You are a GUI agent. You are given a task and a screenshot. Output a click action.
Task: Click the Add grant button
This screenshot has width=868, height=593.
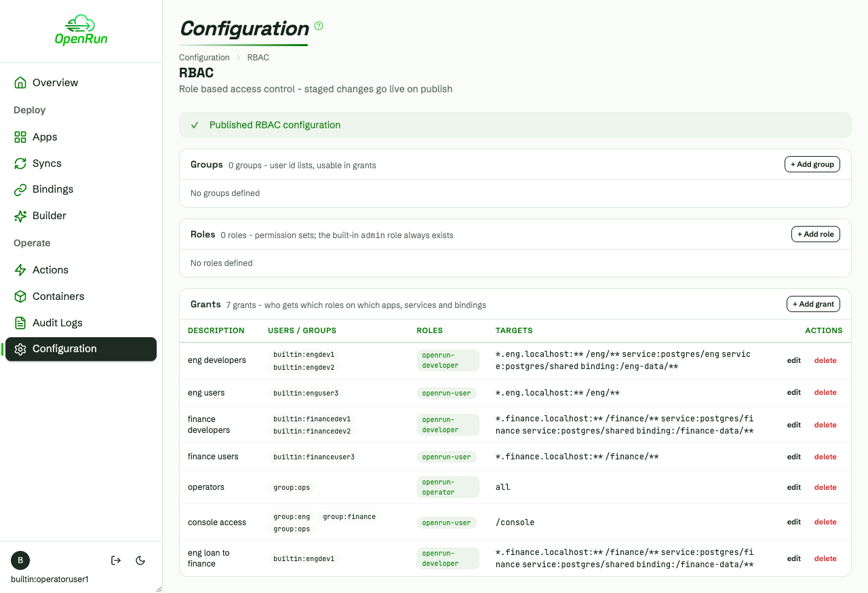point(813,304)
